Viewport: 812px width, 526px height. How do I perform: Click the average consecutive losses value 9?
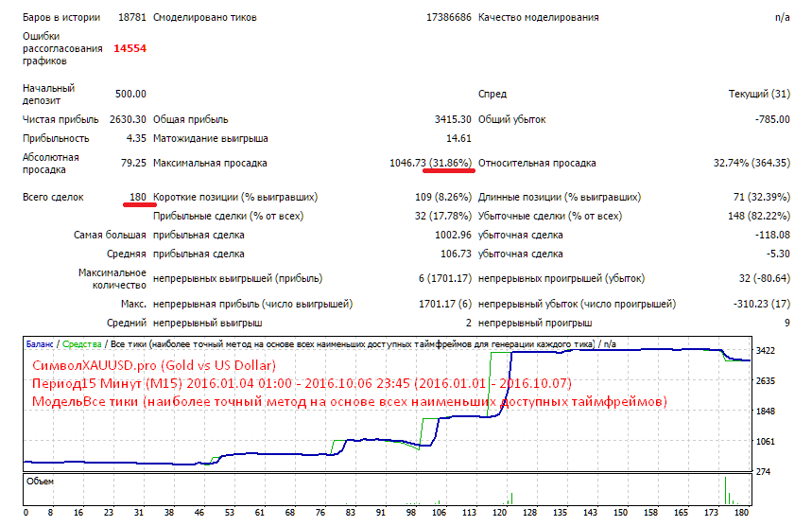[787, 323]
